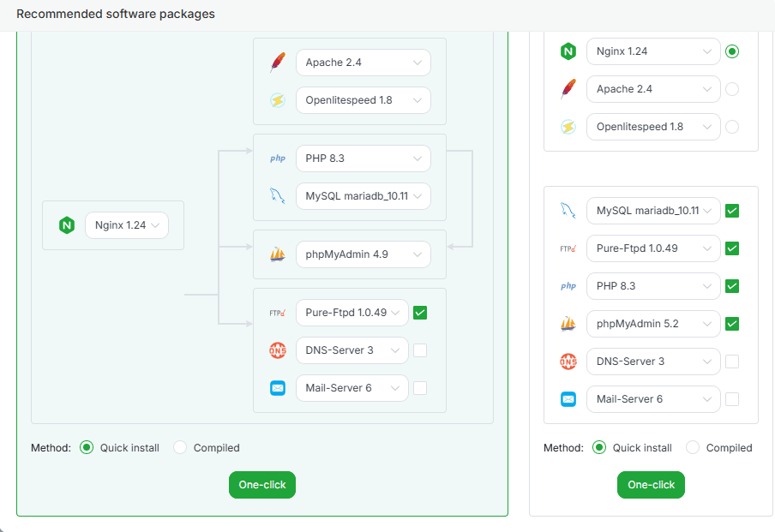Click One-click button in left panel

pos(262,485)
